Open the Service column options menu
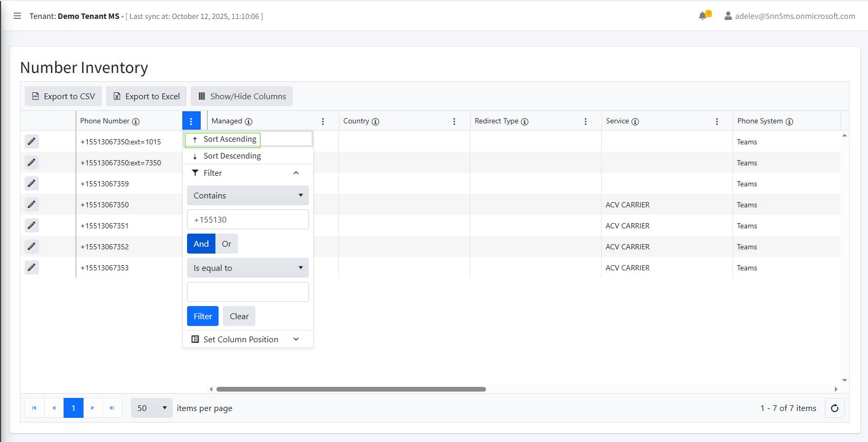 pos(717,121)
